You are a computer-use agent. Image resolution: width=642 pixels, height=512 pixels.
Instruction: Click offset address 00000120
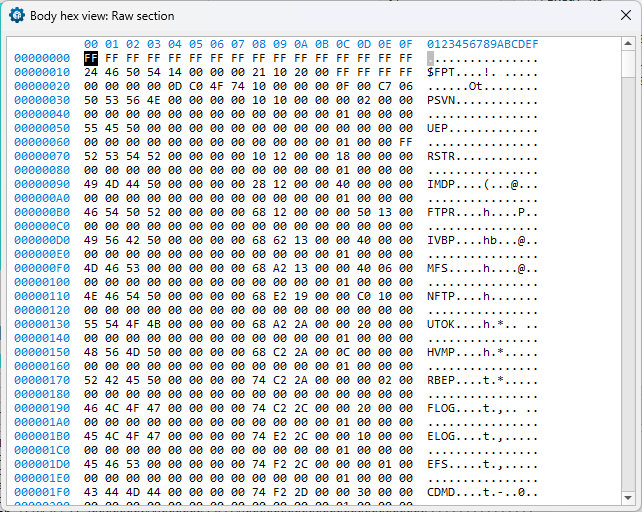click(x=42, y=310)
